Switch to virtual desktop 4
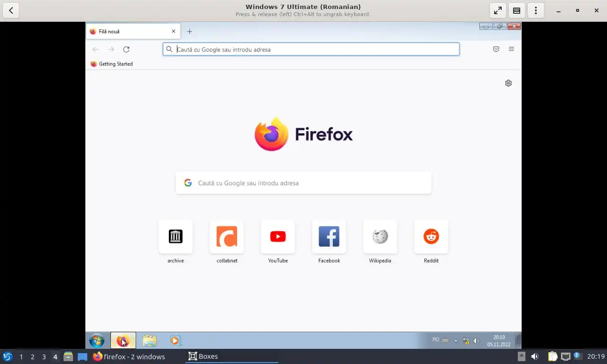The image size is (607, 364). point(55,356)
